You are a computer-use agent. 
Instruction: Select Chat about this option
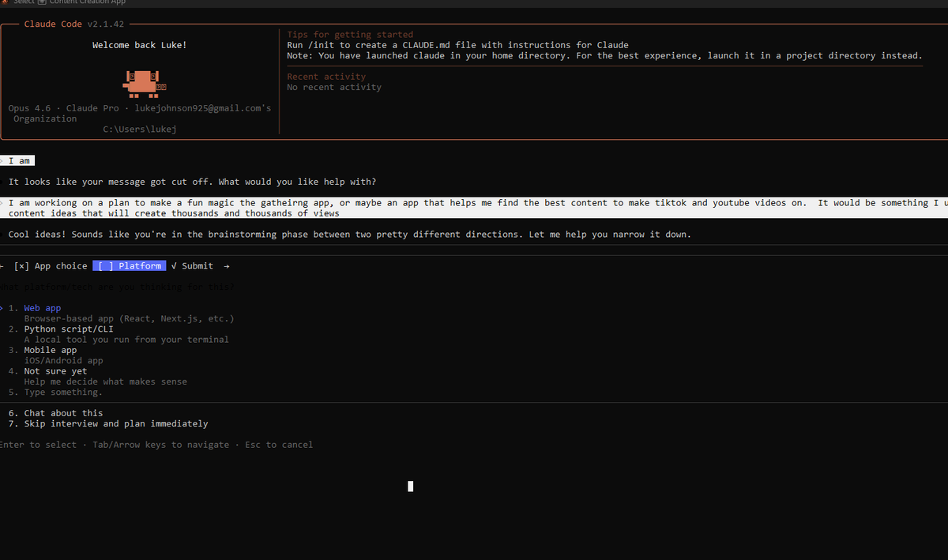(63, 413)
